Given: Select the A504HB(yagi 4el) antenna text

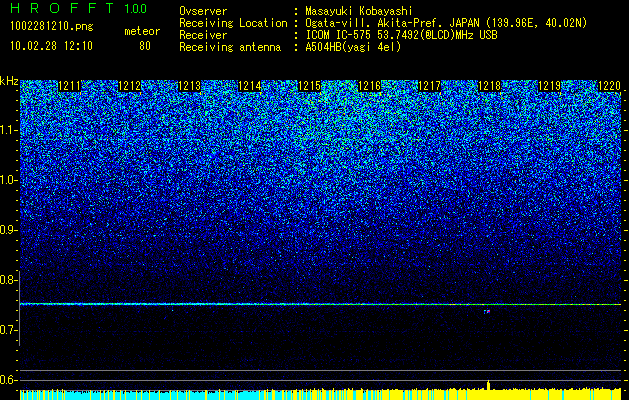Looking at the screenshot, I should point(353,47).
